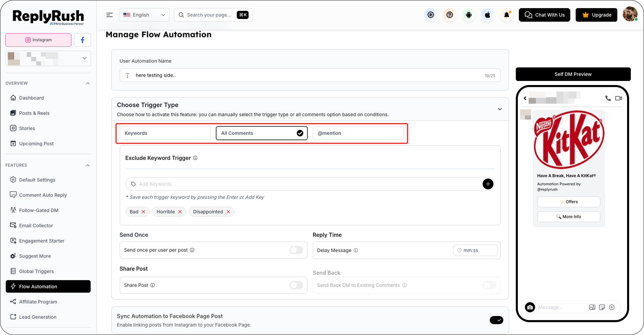The image size is (644, 335).
Task: Open the account selector dropdown
Action: click(48, 58)
